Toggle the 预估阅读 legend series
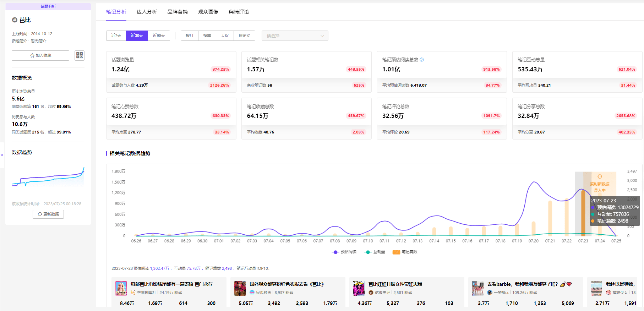This screenshot has width=644, height=311. click(344, 252)
